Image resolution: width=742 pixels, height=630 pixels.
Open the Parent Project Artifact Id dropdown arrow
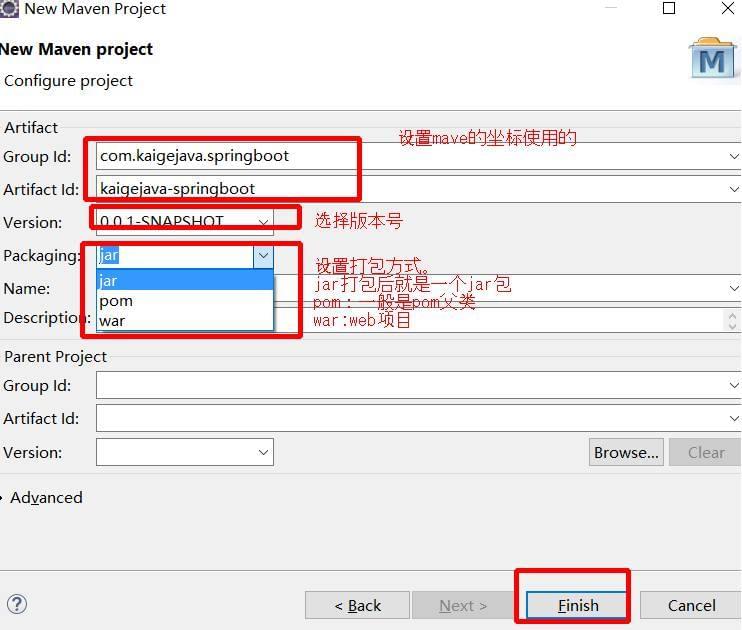tap(734, 418)
